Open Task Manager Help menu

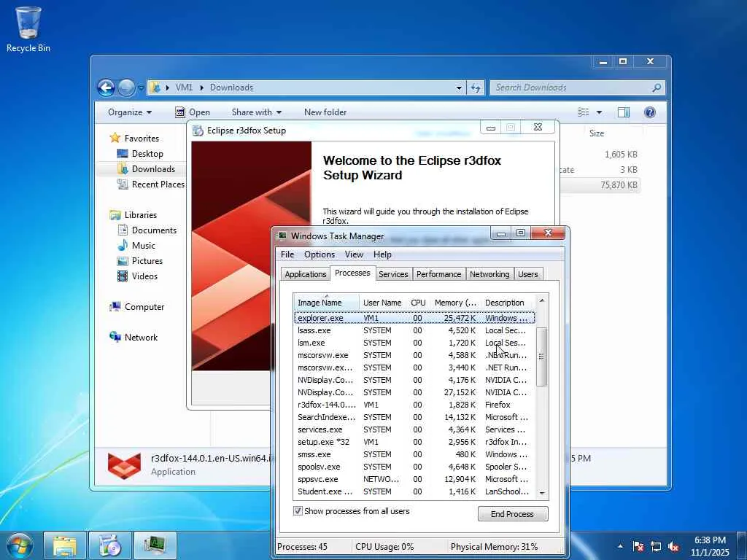pos(382,254)
